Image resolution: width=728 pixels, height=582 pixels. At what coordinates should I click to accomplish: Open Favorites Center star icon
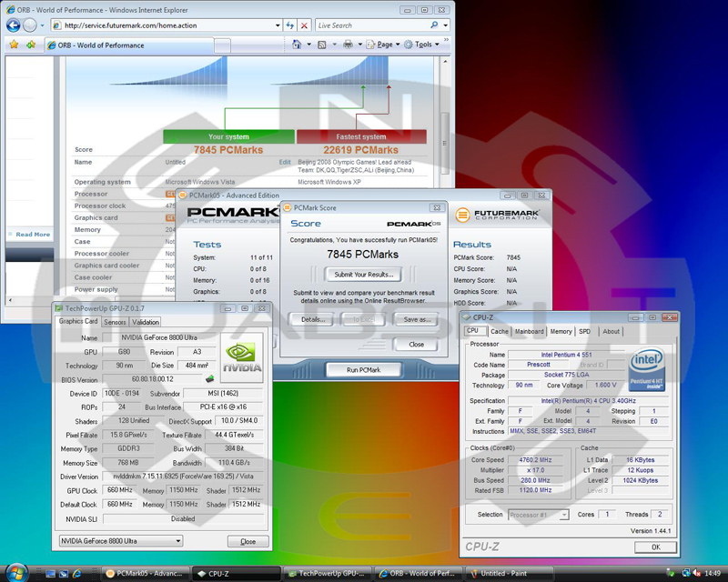coord(14,45)
